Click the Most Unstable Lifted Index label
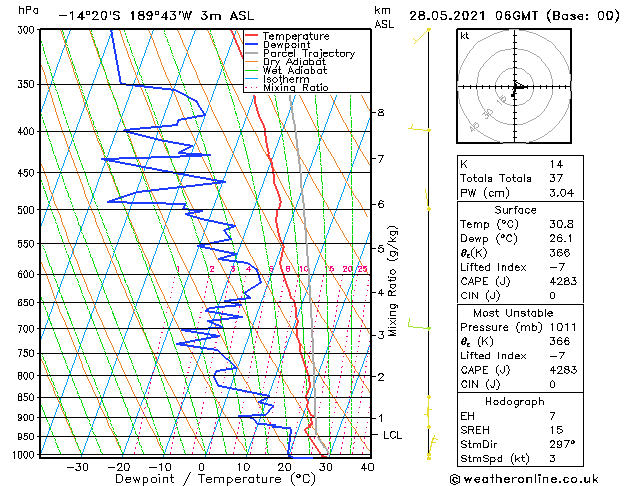This screenshot has width=629, height=486. [493, 356]
